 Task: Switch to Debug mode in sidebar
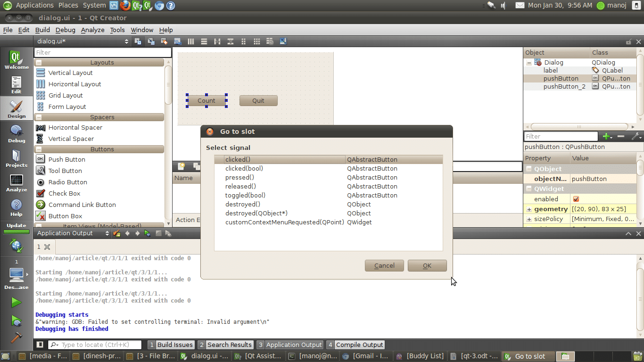point(17,134)
